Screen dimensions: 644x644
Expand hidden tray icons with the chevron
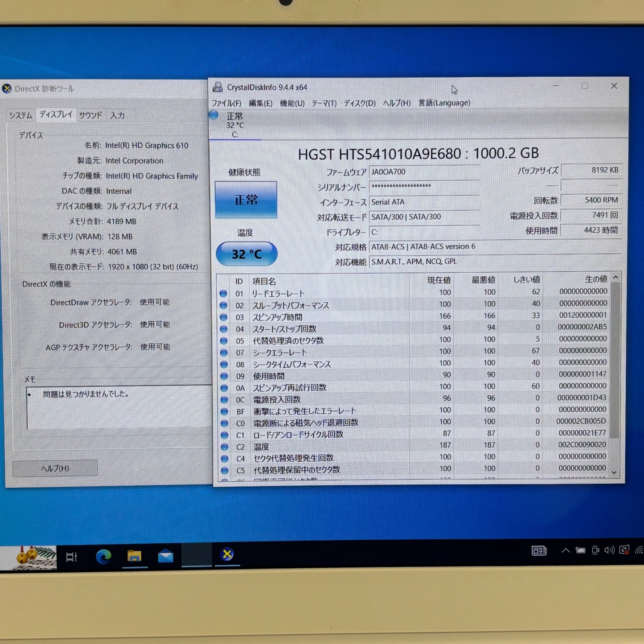click(566, 551)
